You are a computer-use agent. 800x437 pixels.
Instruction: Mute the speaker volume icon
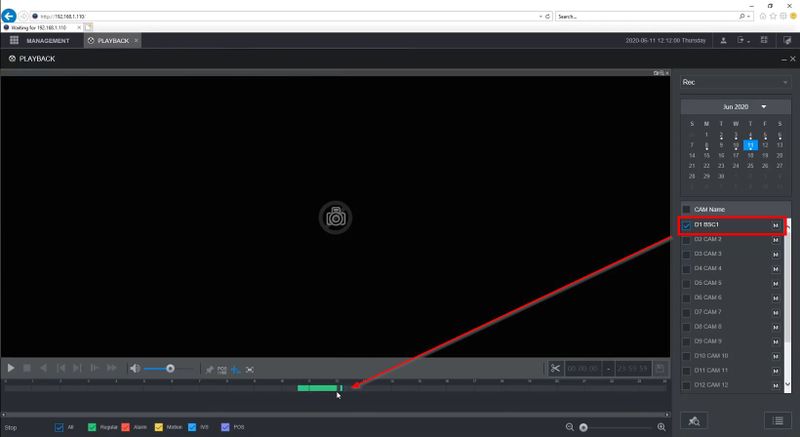point(135,368)
